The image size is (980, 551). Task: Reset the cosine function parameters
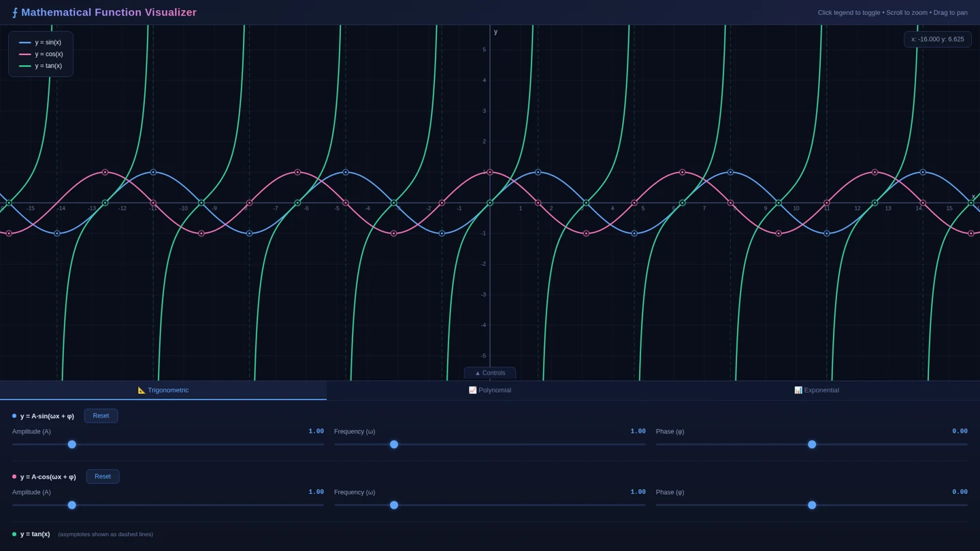click(x=103, y=476)
